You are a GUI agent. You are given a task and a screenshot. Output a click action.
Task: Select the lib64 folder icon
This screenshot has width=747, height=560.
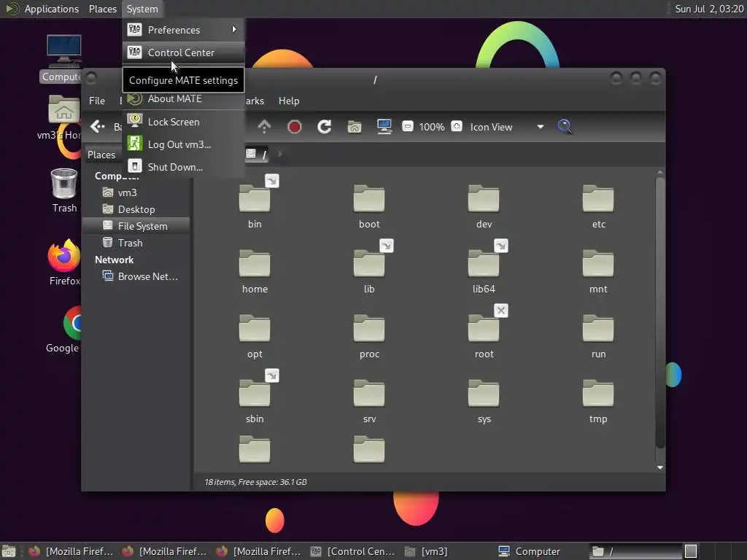click(x=484, y=262)
